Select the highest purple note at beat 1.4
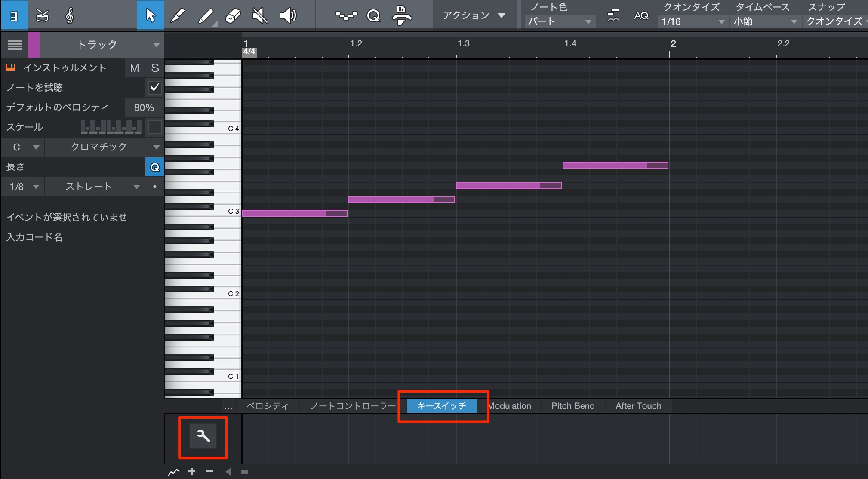This screenshot has height=479, width=868. [616, 165]
